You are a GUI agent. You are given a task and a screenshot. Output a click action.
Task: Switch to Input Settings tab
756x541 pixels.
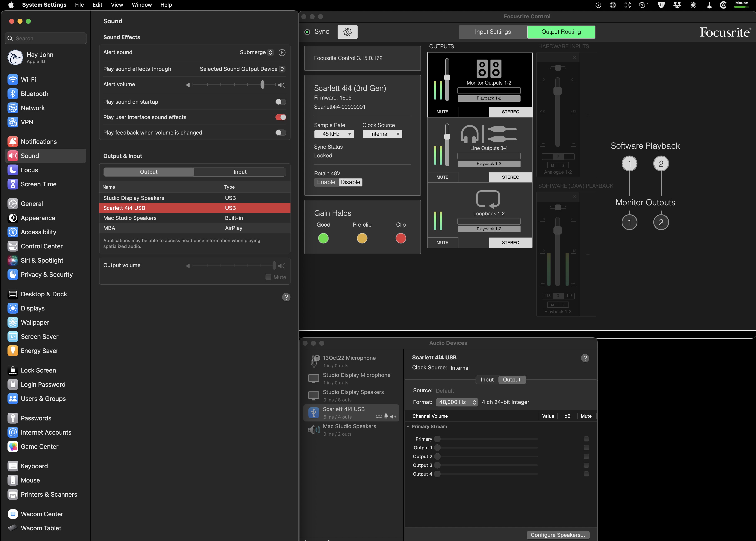(493, 32)
